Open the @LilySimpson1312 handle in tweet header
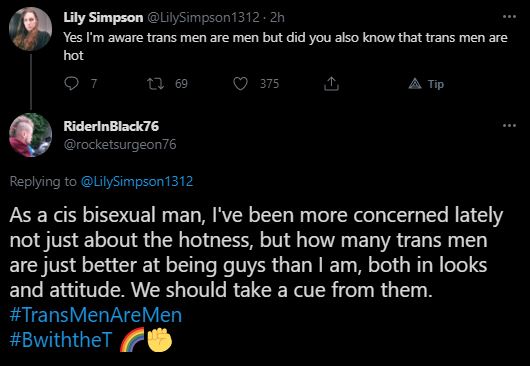The image size is (530, 366). coord(204,18)
